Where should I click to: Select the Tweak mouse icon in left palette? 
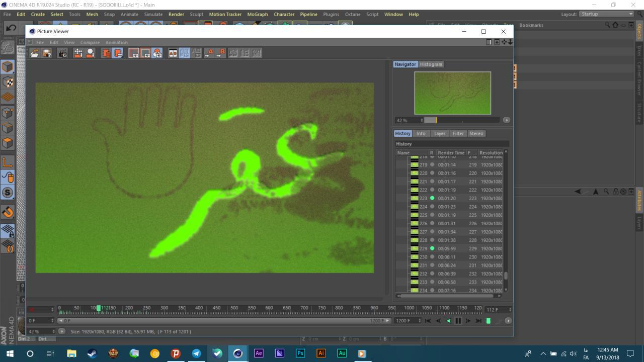(x=8, y=177)
